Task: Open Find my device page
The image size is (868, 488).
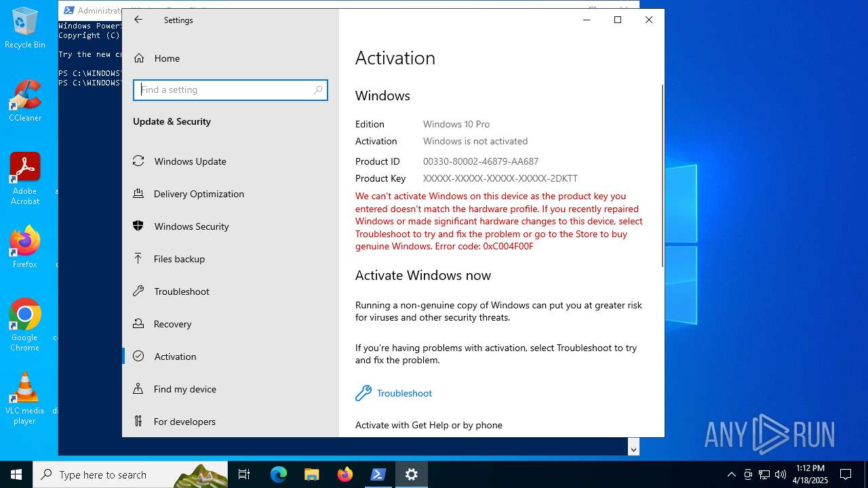Action: coord(231,389)
